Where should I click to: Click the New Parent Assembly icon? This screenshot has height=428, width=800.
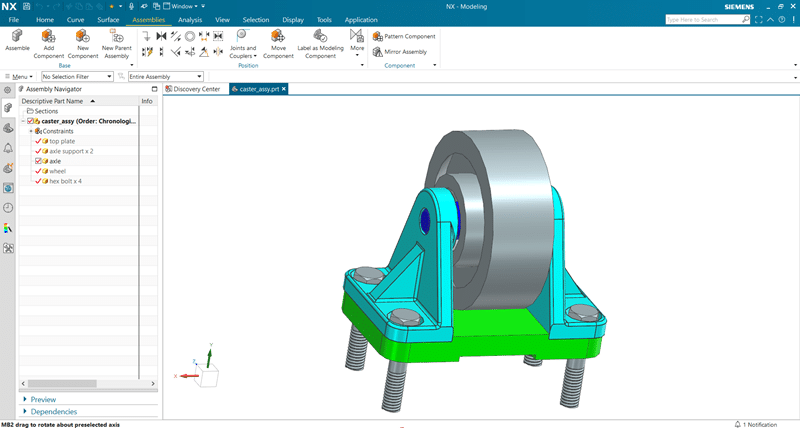pos(116,37)
